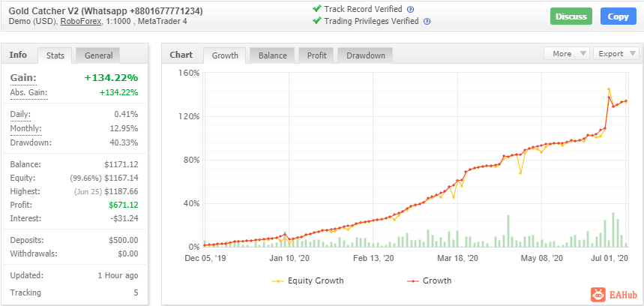The image size is (644, 306).
Task: Click the EAHub logo icon
Action: pos(598,294)
